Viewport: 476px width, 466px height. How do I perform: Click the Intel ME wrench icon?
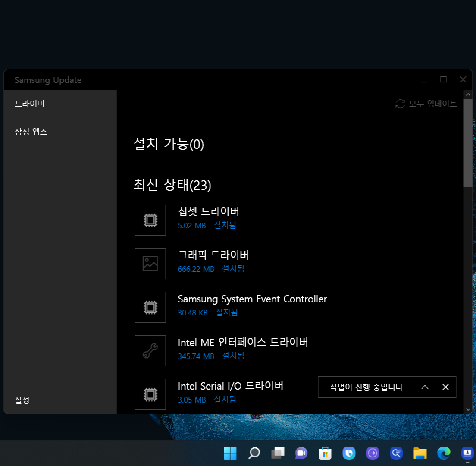pos(150,350)
